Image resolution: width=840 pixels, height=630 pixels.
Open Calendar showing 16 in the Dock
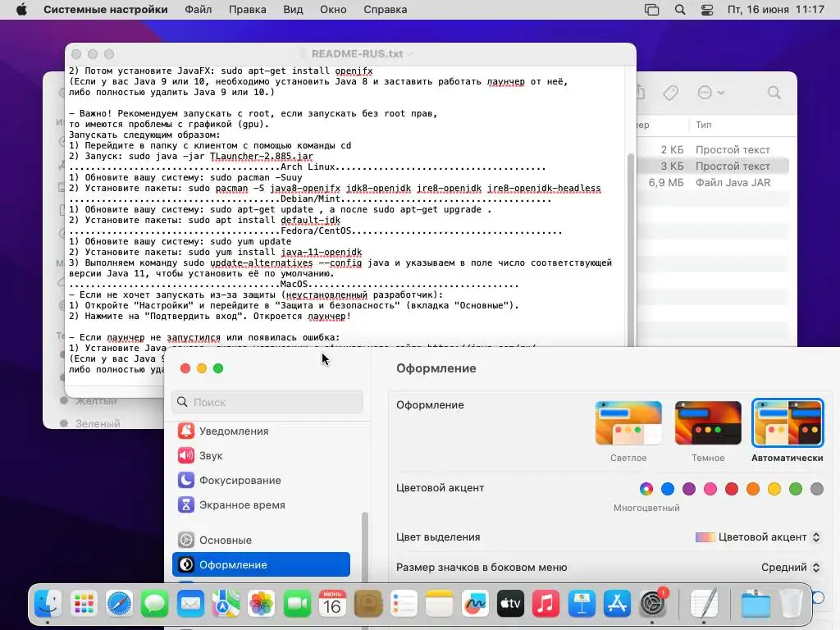332,604
